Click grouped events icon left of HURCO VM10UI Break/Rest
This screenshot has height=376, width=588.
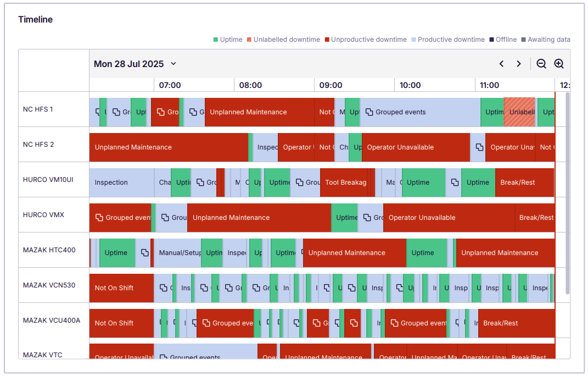pos(453,183)
